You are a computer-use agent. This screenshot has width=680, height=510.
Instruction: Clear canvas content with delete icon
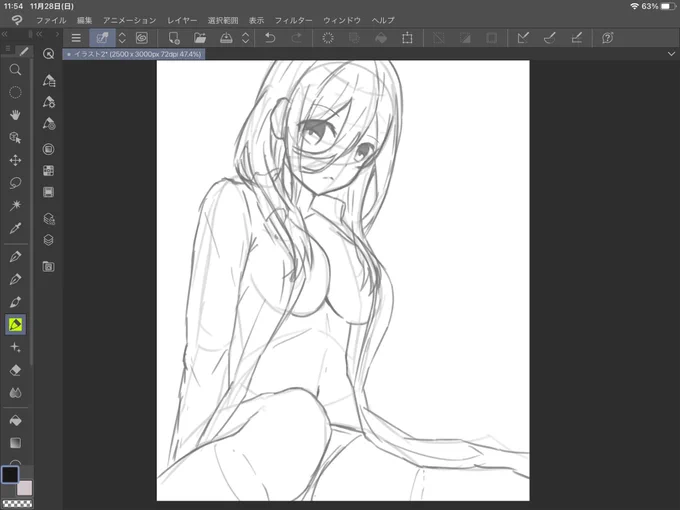tap(328, 38)
